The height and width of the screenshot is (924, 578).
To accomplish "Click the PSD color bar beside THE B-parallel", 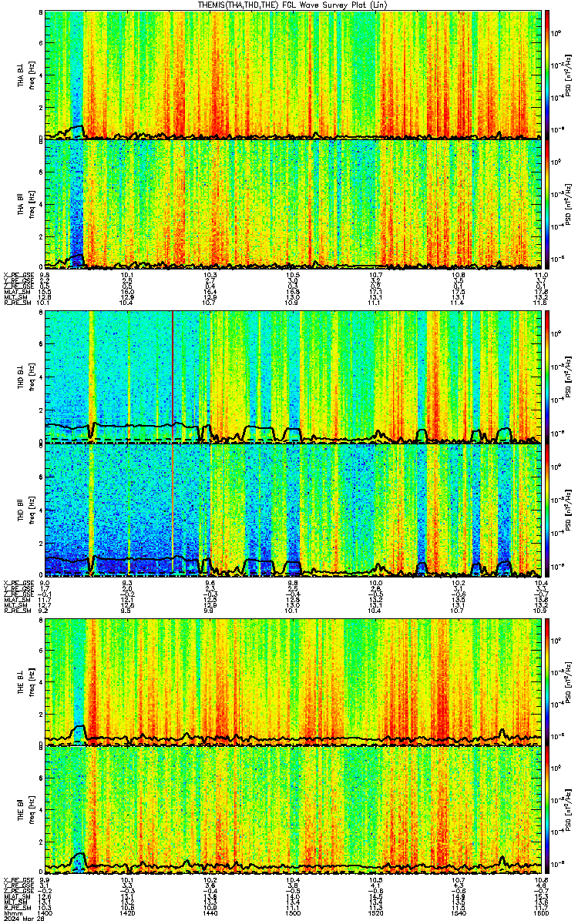I will (547, 812).
